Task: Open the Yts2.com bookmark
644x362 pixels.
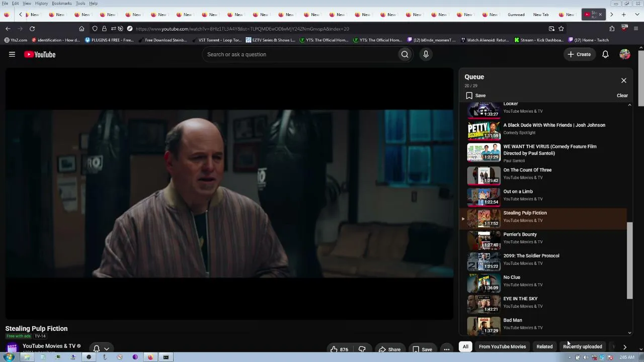Action: pyautogui.click(x=16, y=40)
